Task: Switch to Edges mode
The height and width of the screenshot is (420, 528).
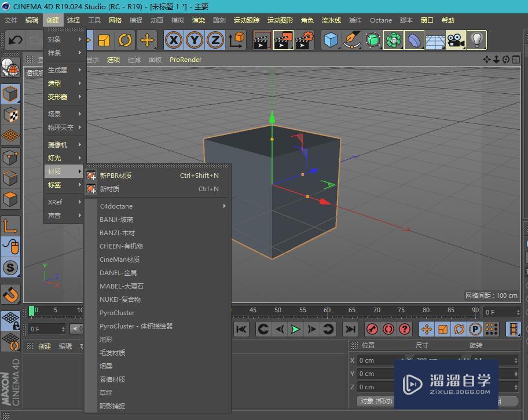Action: 10,178
